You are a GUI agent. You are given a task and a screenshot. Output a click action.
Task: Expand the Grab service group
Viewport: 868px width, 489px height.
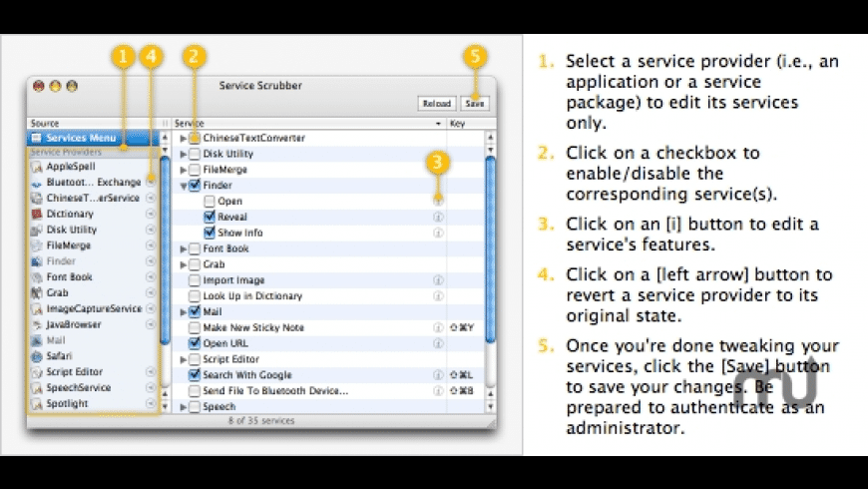tap(184, 264)
